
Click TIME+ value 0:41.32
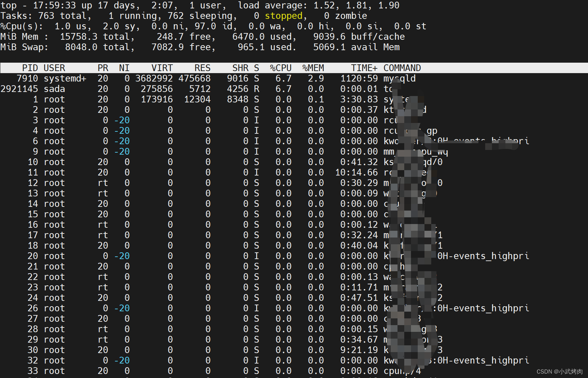point(359,162)
